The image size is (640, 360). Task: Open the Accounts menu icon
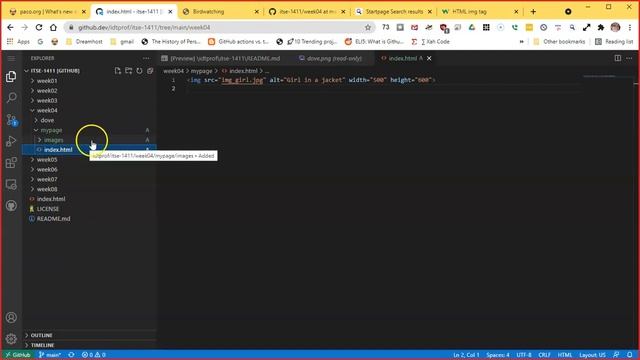coord(11,317)
